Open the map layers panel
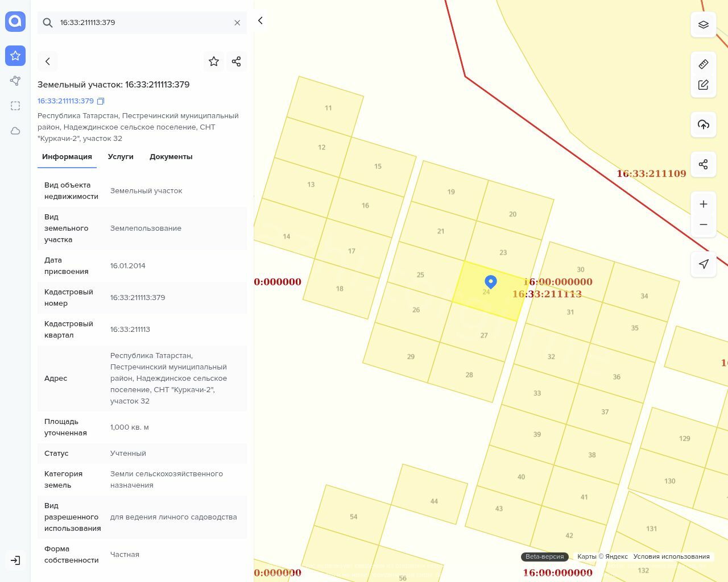This screenshot has height=582, width=728. (703, 24)
